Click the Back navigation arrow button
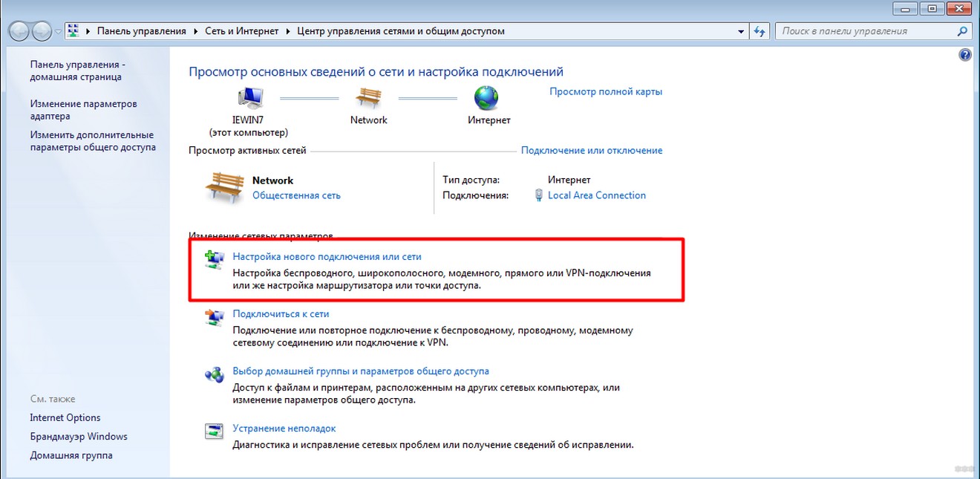The width and height of the screenshot is (980, 479). pos(19,31)
